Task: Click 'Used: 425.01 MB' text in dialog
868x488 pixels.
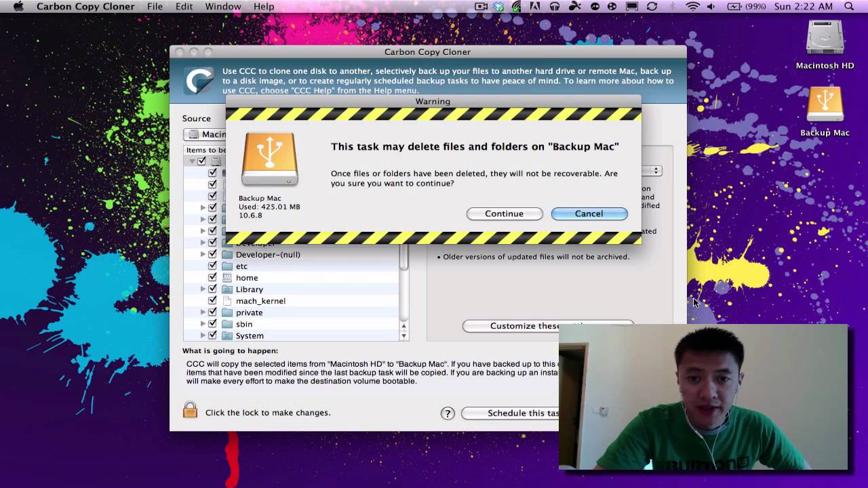Action: coord(269,207)
